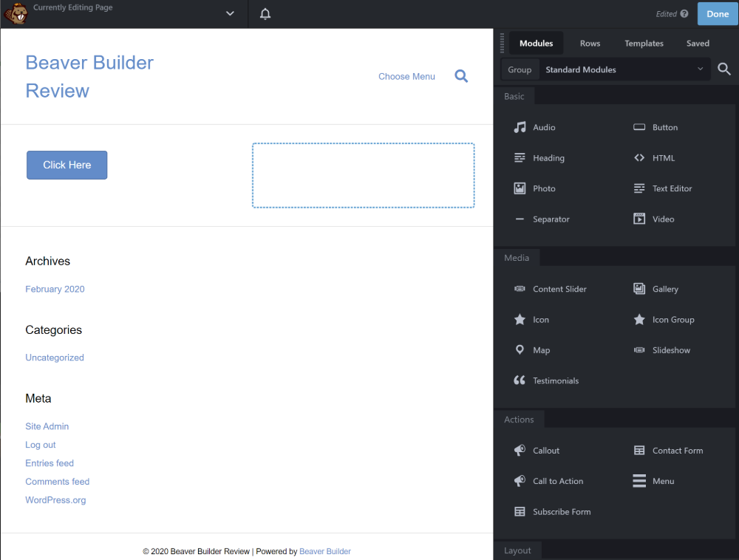Screen dimensions: 739x560
Task: Open the footer Beaver Builder link
Action: [x=324, y=552]
